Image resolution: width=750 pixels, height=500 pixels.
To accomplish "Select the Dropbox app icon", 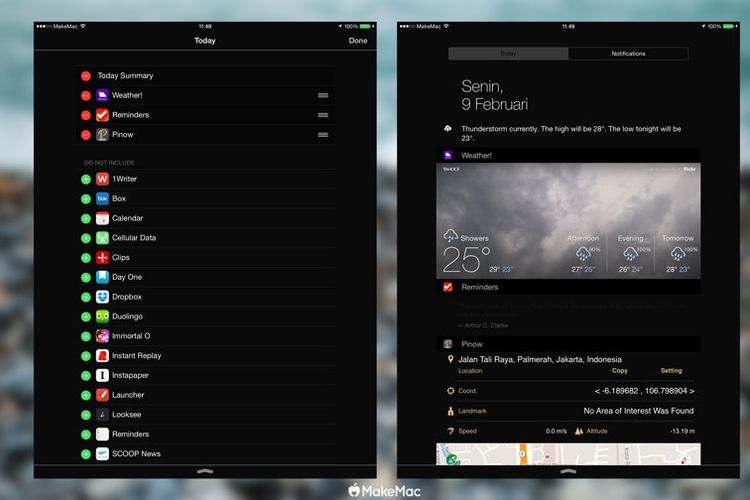I will (x=102, y=297).
